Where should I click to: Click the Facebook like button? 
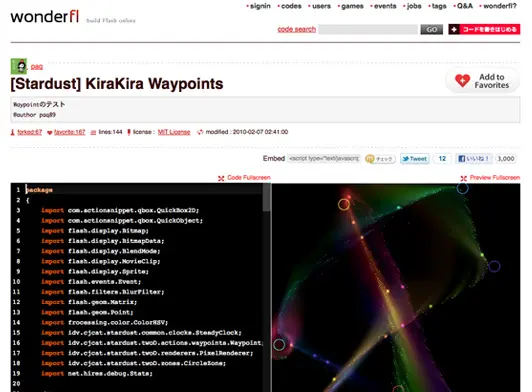point(474,159)
